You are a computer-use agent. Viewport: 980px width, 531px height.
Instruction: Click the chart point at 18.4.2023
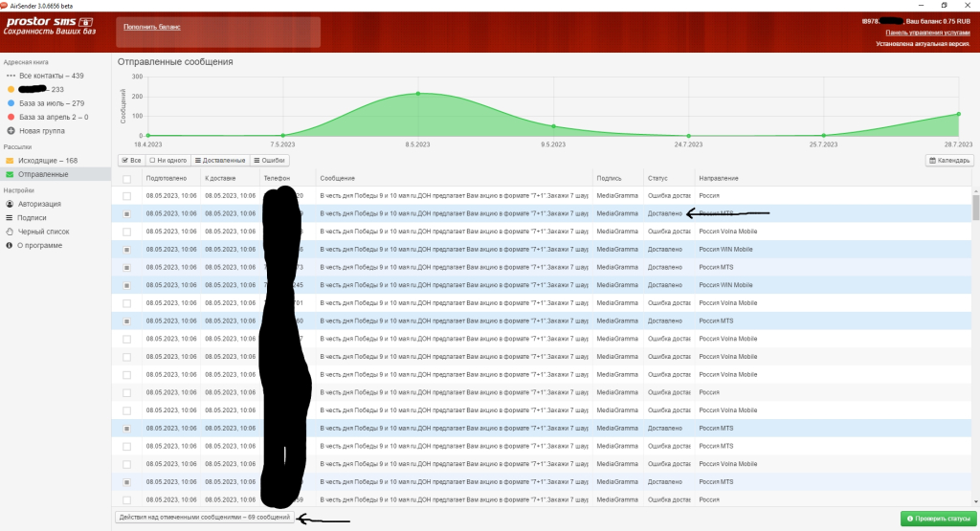pos(148,136)
